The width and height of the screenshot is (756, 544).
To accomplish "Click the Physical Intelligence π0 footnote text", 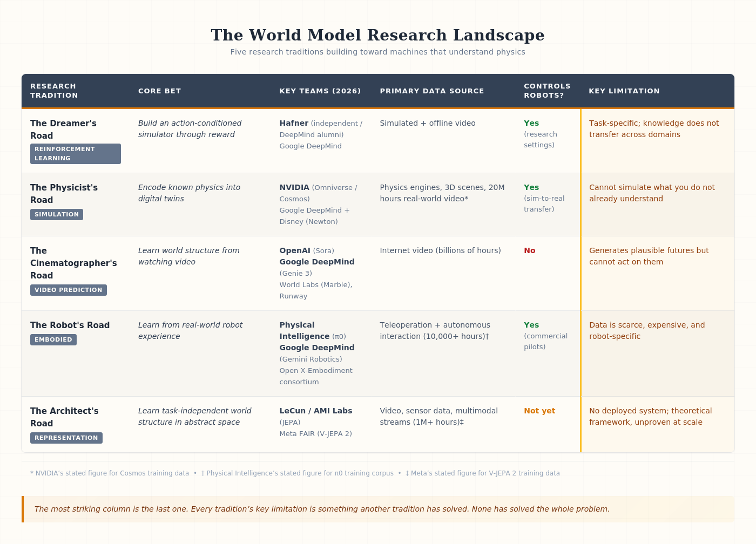I will click(x=297, y=473).
